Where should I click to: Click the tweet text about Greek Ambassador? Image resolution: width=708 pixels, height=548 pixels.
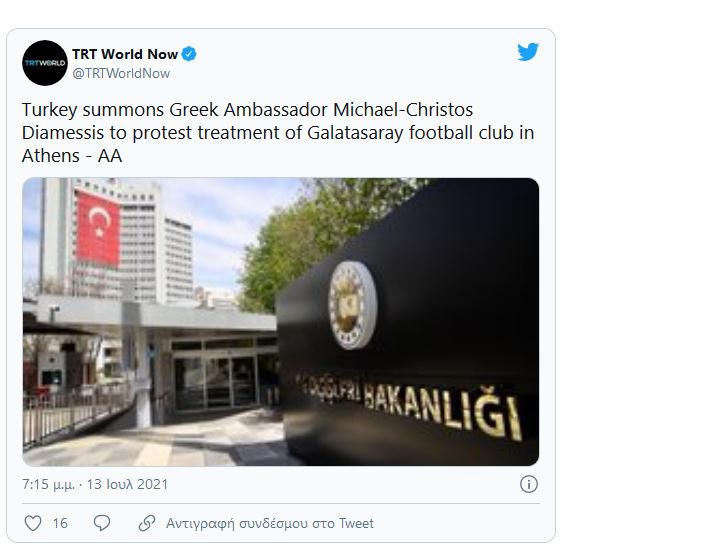click(x=278, y=133)
